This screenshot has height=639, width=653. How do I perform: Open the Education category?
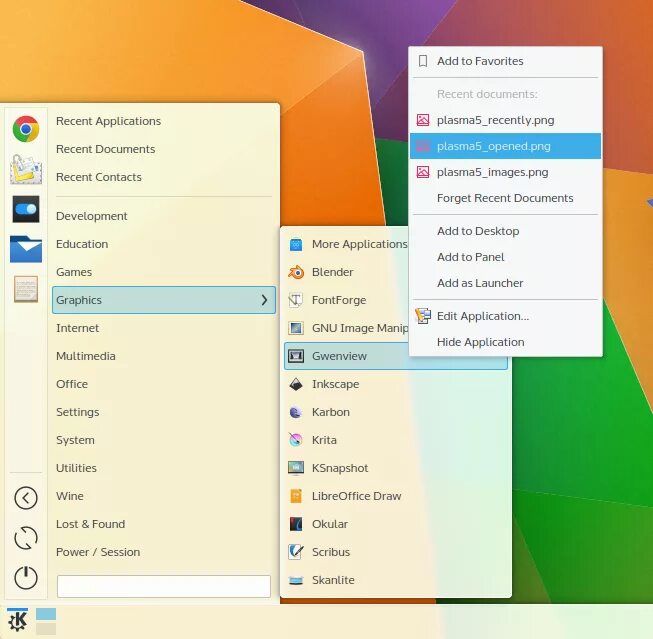(x=164, y=244)
